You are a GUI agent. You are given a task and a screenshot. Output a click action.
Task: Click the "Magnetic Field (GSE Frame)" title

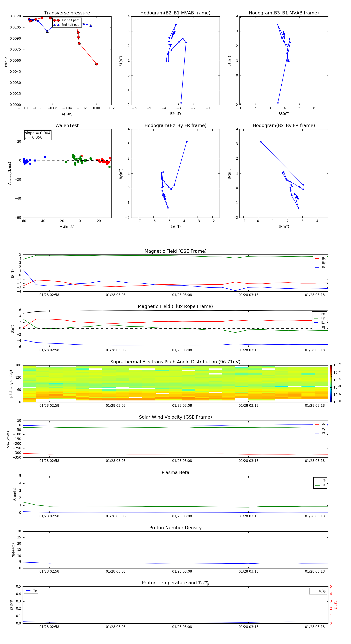coord(175,251)
